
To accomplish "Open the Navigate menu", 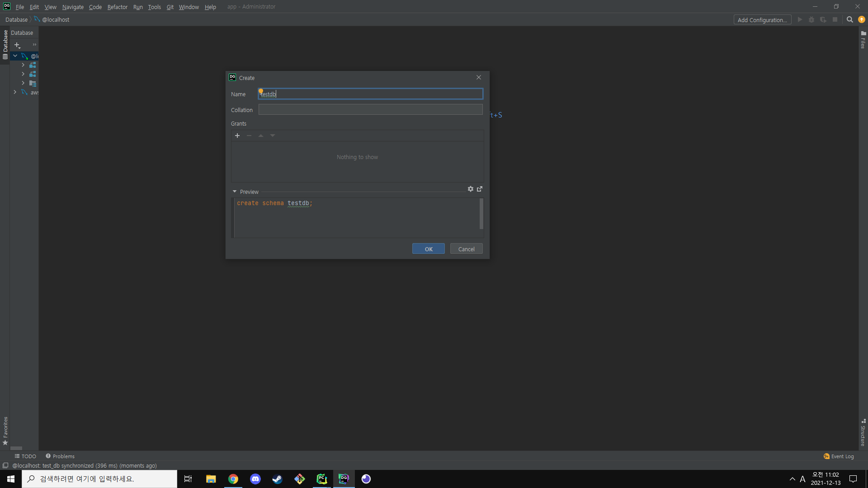I will coord(73,7).
